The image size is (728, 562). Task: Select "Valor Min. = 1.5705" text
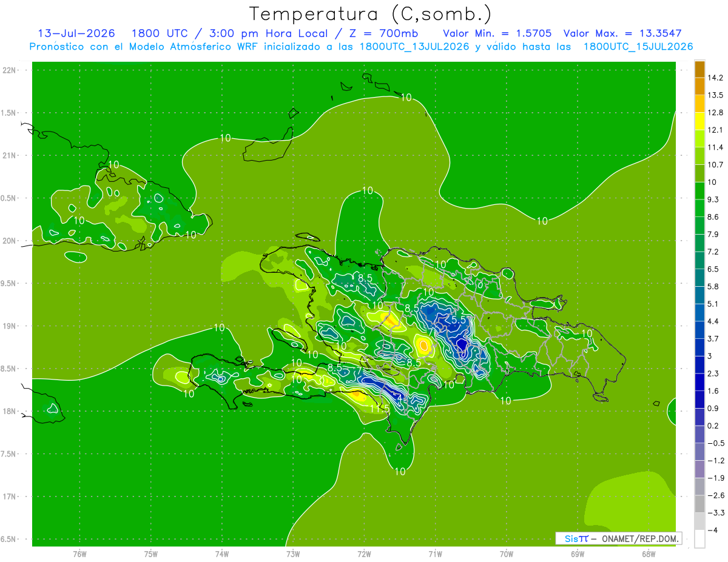(497, 33)
